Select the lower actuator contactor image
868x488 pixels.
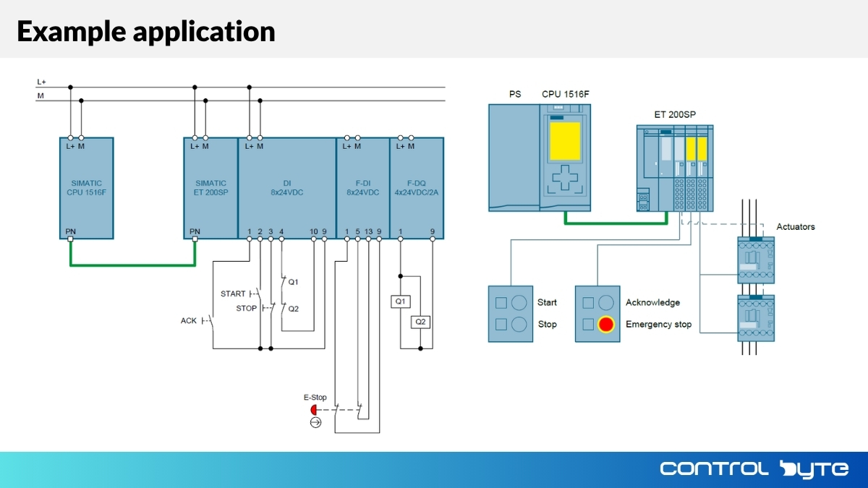(x=756, y=318)
